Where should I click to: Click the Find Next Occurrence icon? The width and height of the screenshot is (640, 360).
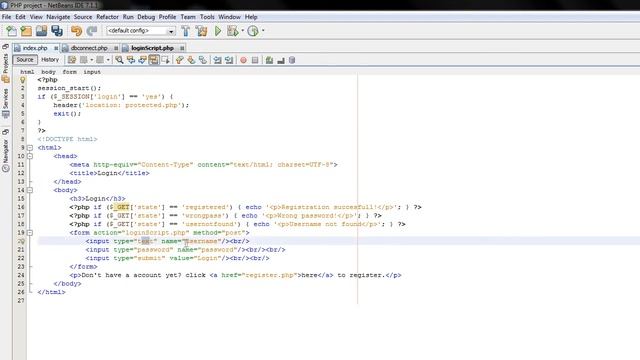tap(142, 60)
